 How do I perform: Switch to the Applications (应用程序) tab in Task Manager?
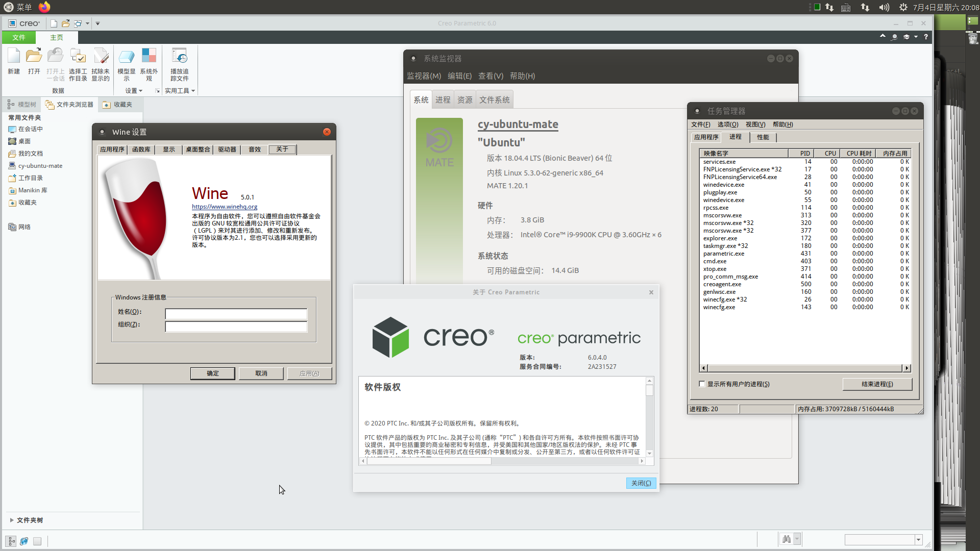706,137
